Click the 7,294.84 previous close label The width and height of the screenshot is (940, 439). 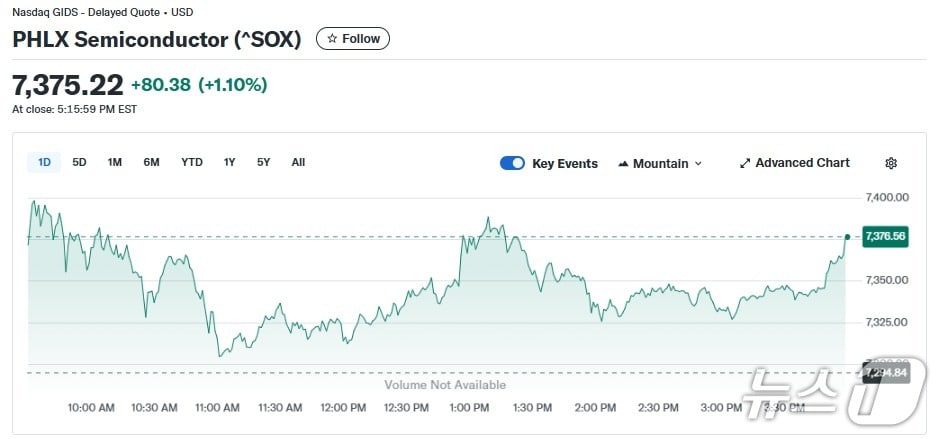pos(886,373)
